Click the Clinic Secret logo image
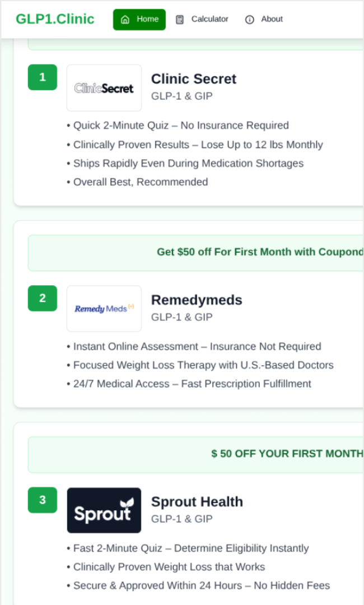The width and height of the screenshot is (364, 605). [104, 88]
